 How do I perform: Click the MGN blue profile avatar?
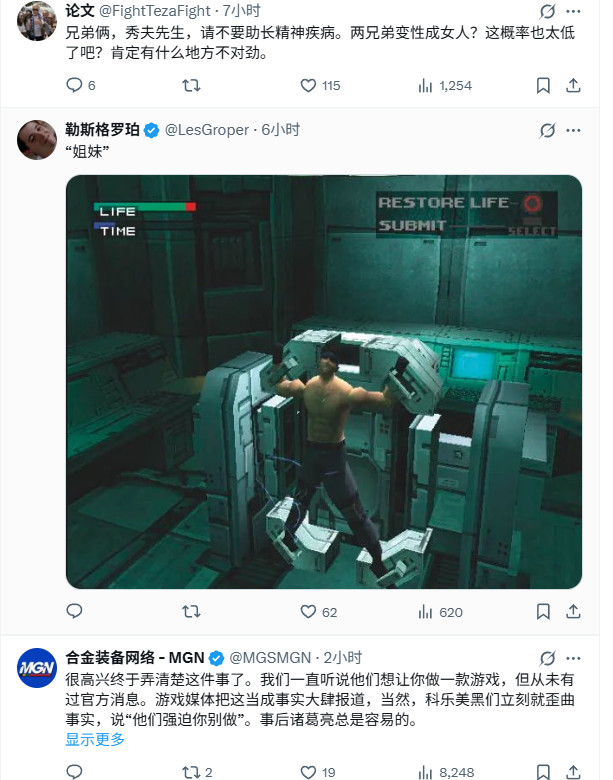pyautogui.click(x=37, y=668)
